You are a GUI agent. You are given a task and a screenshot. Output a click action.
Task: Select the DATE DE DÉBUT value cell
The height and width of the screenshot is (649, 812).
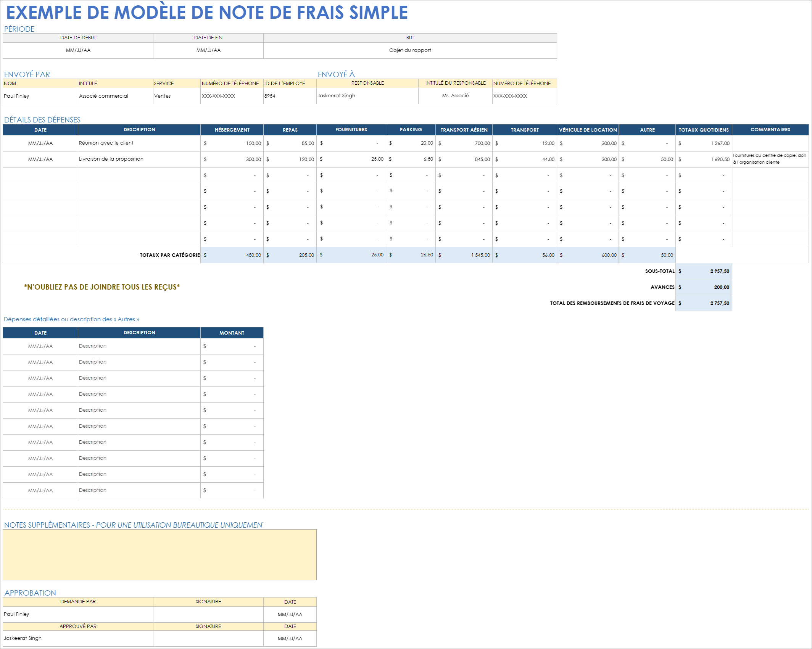pos(78,50)
